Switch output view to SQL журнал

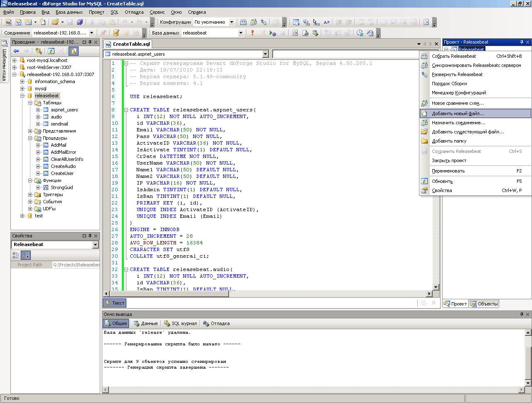pos(181,323)
